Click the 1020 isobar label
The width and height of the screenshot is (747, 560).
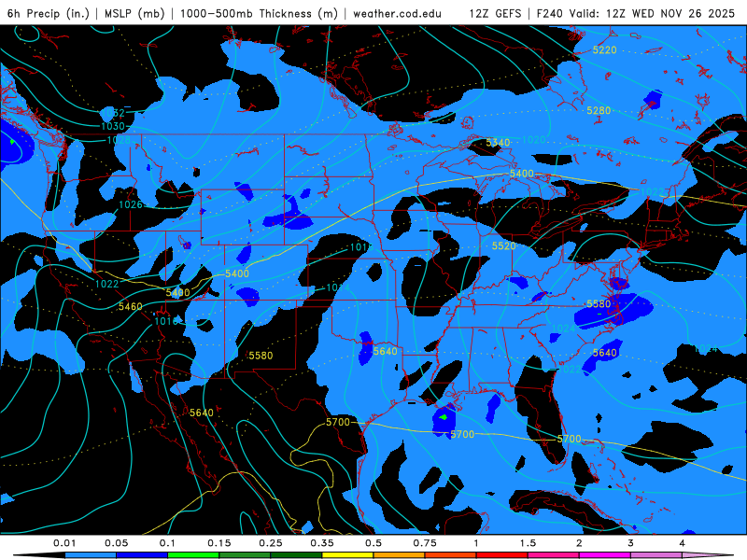533,139
